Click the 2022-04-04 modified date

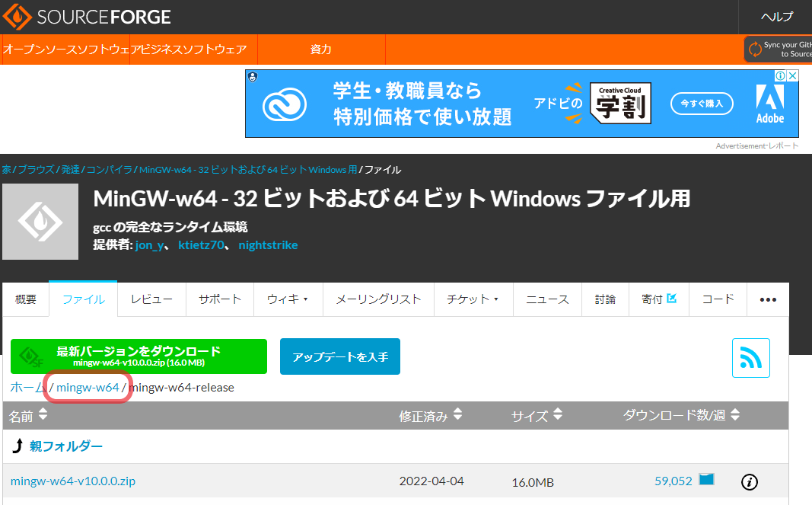pyautogui.click(x=431, y=481)
